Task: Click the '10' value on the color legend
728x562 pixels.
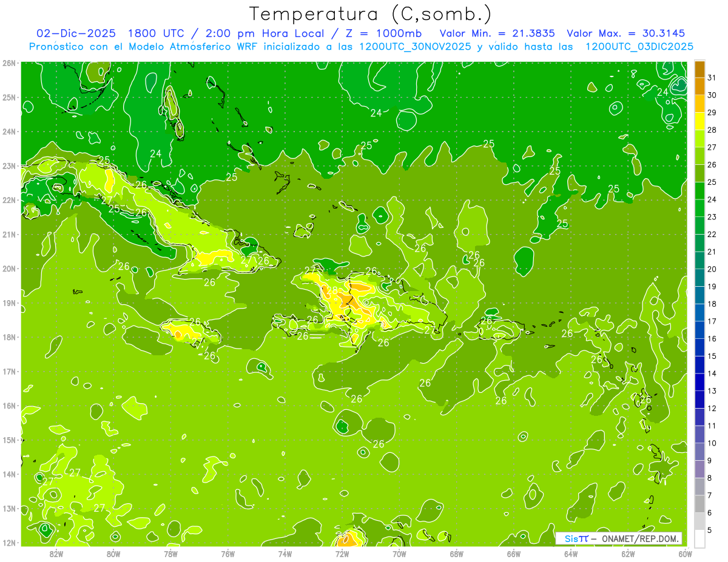Action: pos(712,444)
